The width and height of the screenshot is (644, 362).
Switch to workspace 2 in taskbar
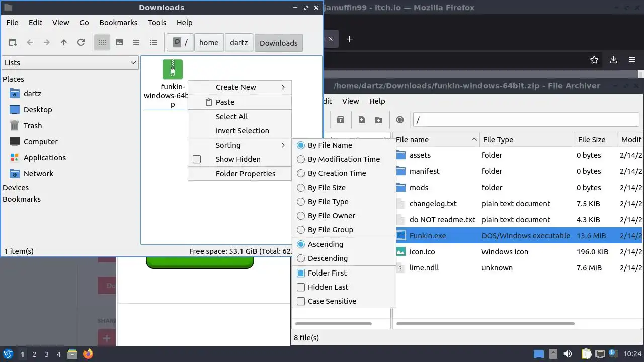pos(35,354)
